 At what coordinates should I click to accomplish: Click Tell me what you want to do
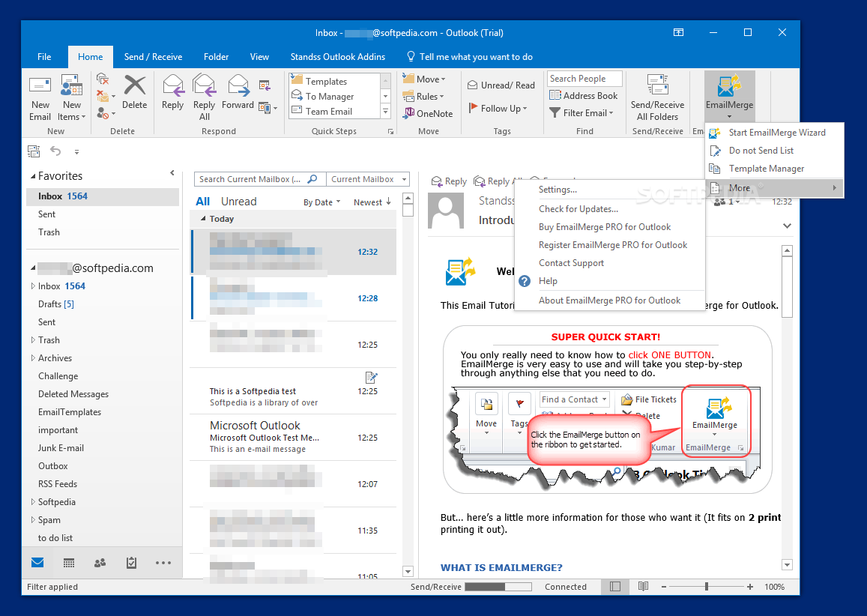tap(469, 57)
